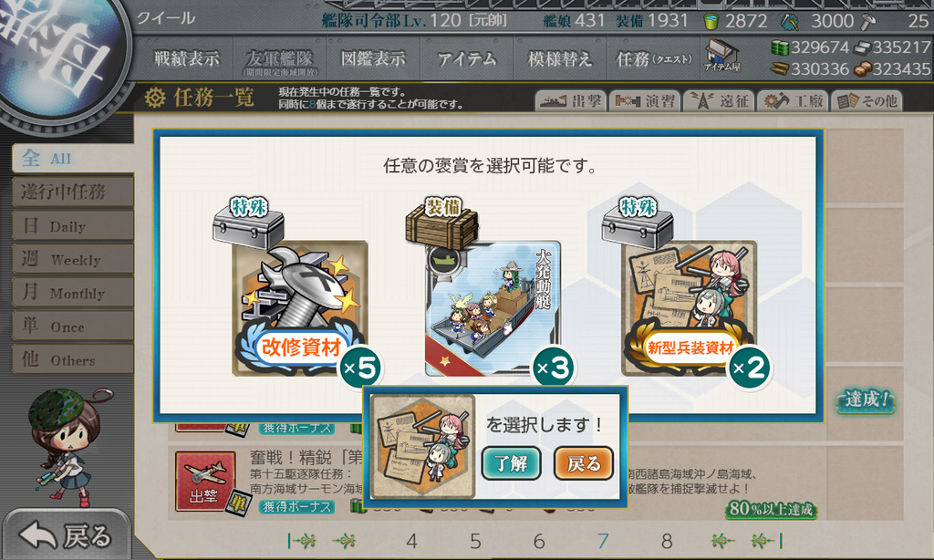
Task: Confirm selection with 了解 button
Action: [x=511, y=463]
